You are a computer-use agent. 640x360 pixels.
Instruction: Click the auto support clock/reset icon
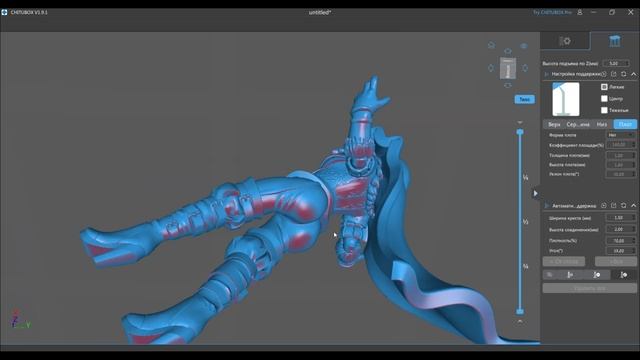[604, 205]
